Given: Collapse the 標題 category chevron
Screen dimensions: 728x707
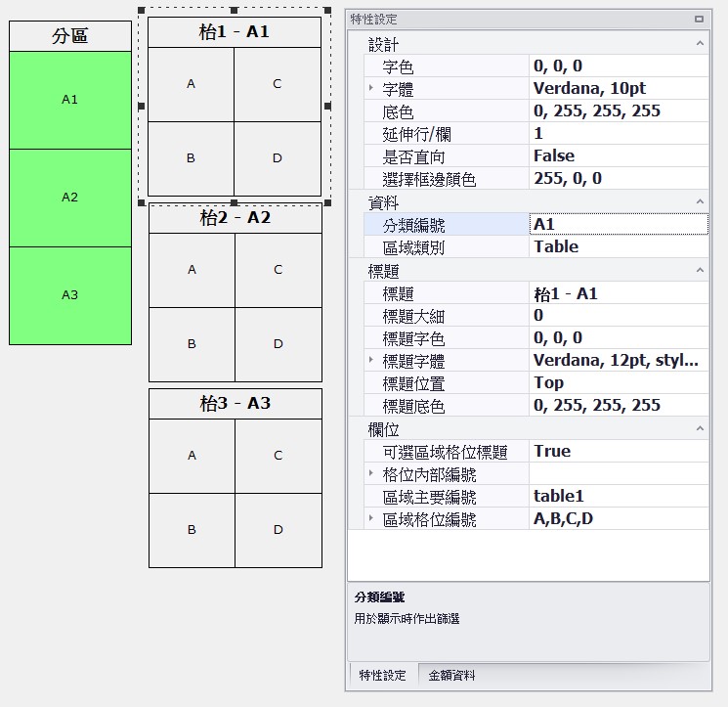Looking at the screenshot, I should [700, 271].
